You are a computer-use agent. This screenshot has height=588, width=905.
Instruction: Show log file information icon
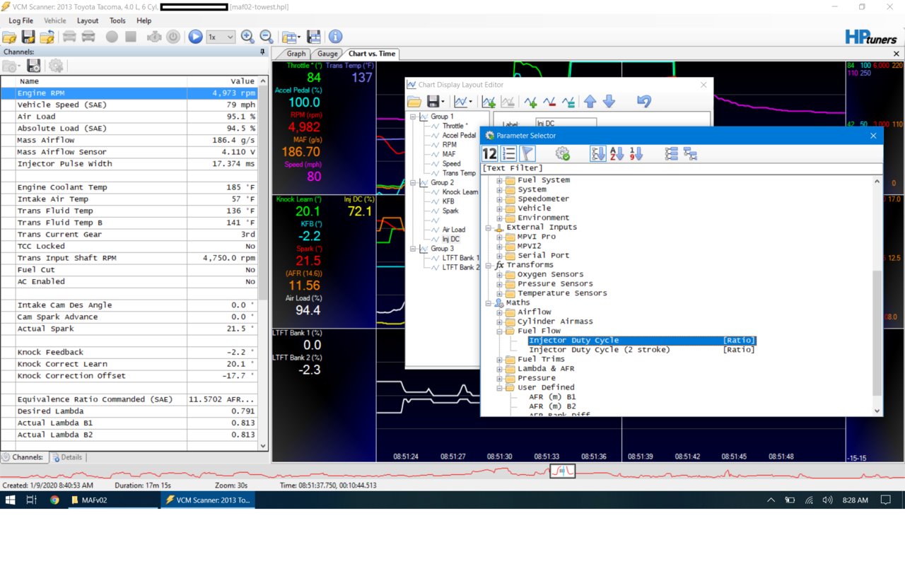335,37
